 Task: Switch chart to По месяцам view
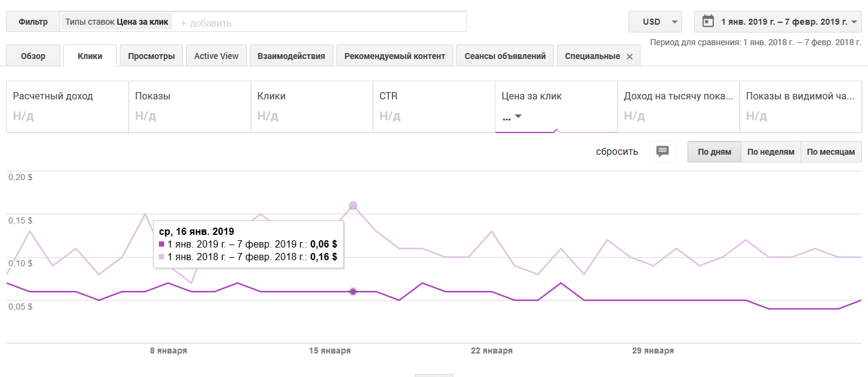(831, 152)
